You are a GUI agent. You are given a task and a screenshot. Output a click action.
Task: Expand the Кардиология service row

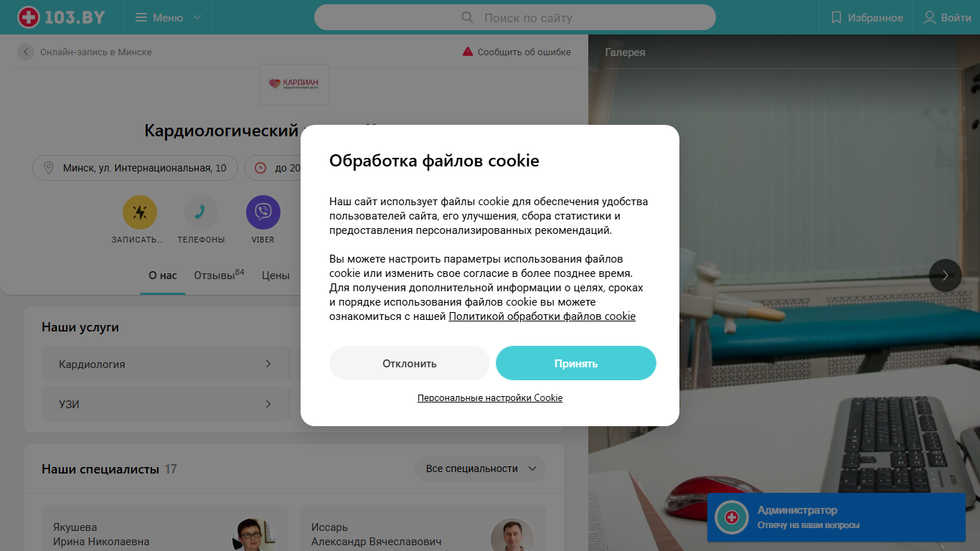pyautogui.click(x=166, y=364)
